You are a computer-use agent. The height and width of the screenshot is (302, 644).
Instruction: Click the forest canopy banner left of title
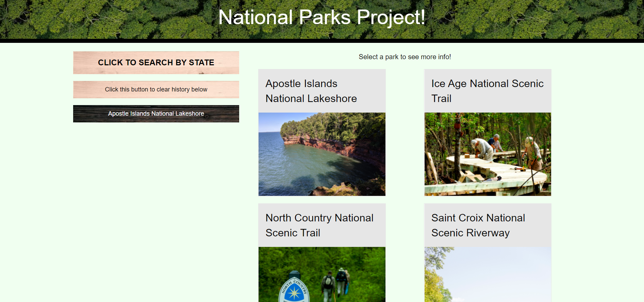point(102,19)
